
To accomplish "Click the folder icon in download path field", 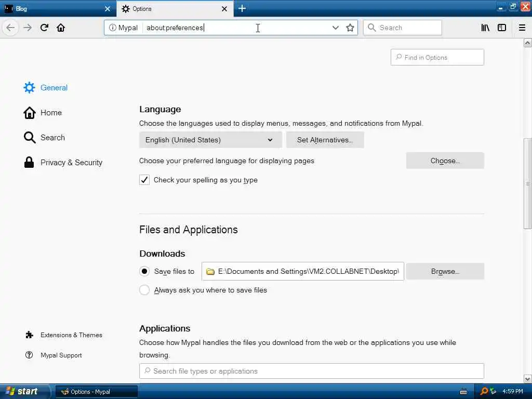I will 210,271.
